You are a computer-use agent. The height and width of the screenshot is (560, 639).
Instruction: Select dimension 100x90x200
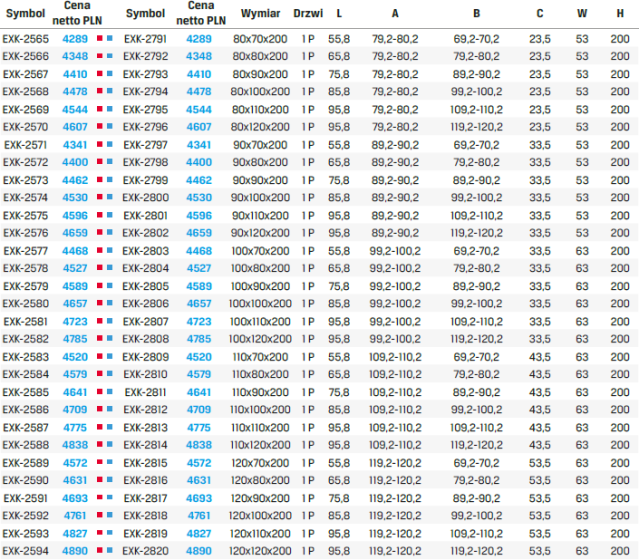pos(260,286)
